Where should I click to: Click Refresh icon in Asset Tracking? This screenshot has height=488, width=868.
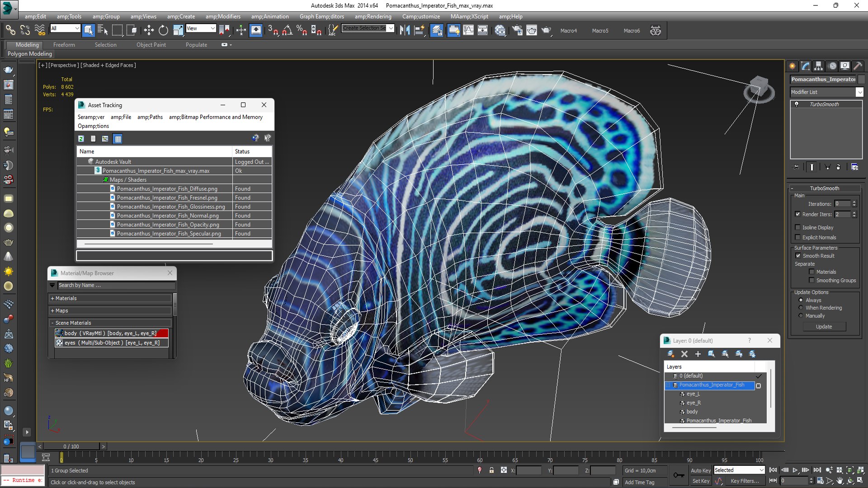(81, 139)
